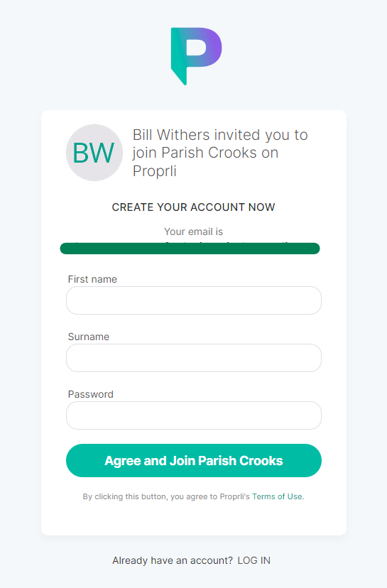Image resolution: width=387 pixels, height=588 pixels.
Task: Click the word Proprli in invitation heading
Action: 155,171
